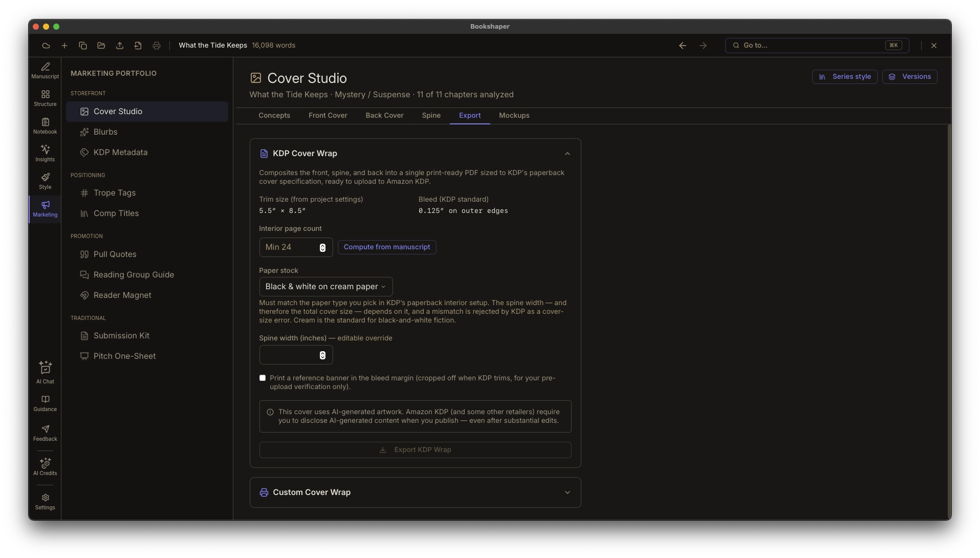The width and height of the screenshot is (980, 558).
Task: Open the Manuscript section in the sidebar
Action: point(45,71)
